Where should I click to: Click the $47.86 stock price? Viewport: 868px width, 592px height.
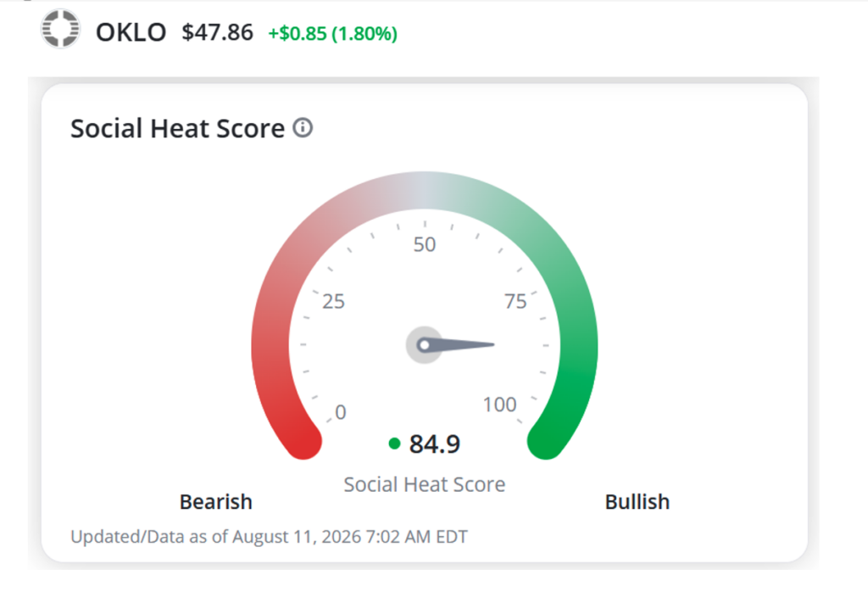coord(218,33)
